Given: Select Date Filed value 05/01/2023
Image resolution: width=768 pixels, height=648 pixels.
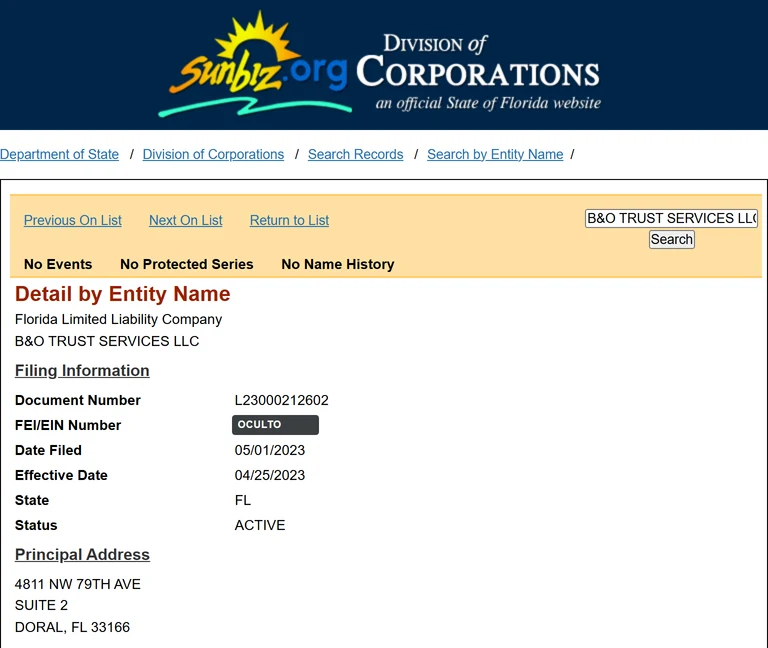Looking at the screenshot, I should (x=270, y=450).
